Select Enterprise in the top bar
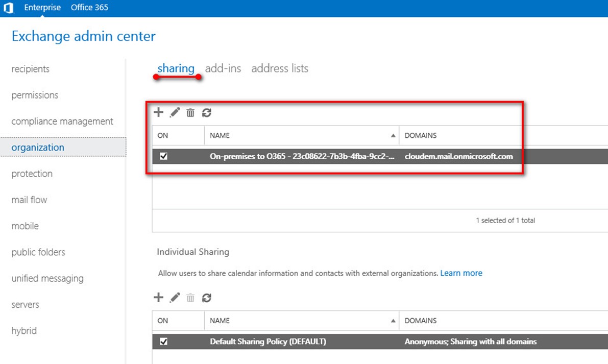Image resolution: width=608 pixels, height=364 pixels. pyautogui.click(x=42, y=7)
